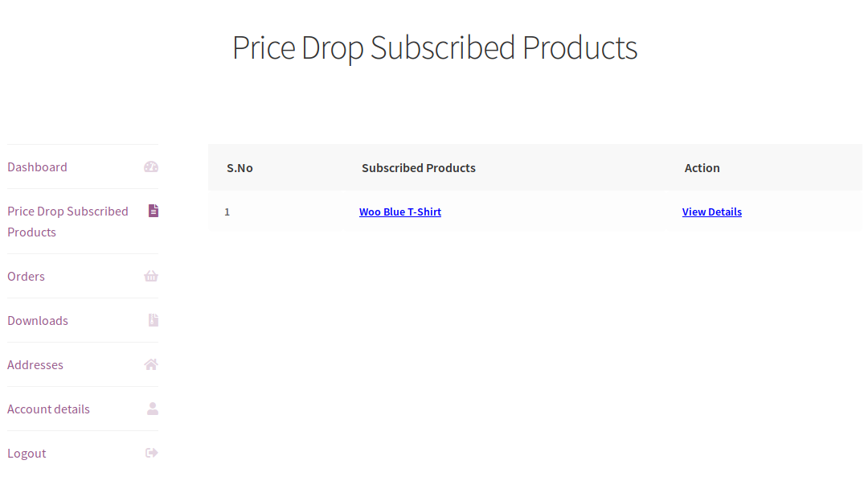Click the Dashboard speedometer icon
This screenshot has width=868, height=489.
[x=151, y=167]
